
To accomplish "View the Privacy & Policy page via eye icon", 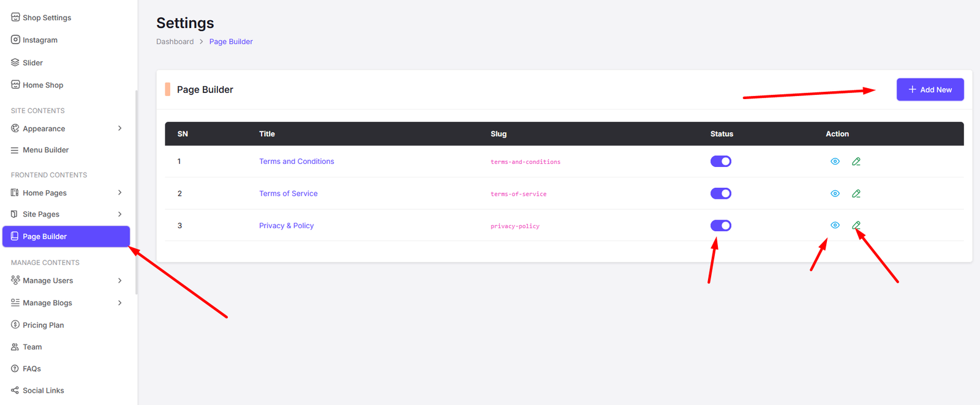I will [835, 225].
